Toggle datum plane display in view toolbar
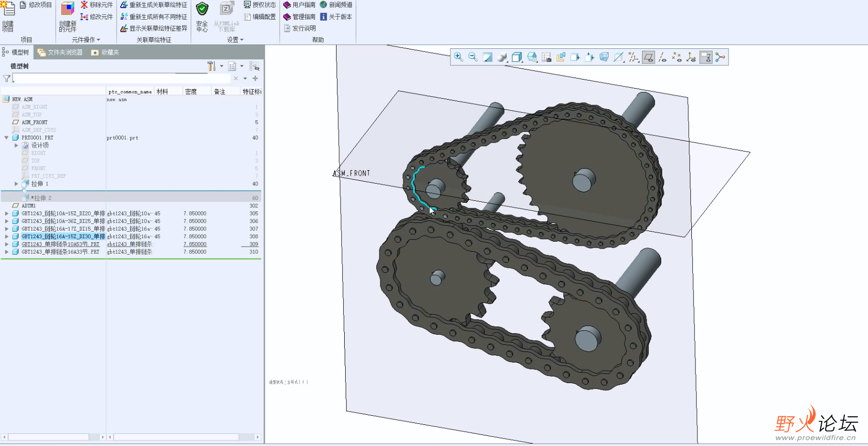Screen dimensions: 868x446 pos(648,57)
